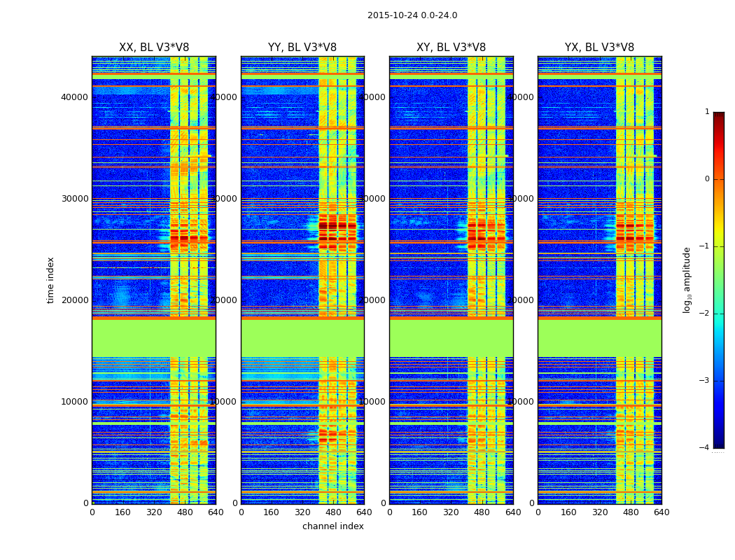Click the wide green band in the YX panel

pos(599,338)
